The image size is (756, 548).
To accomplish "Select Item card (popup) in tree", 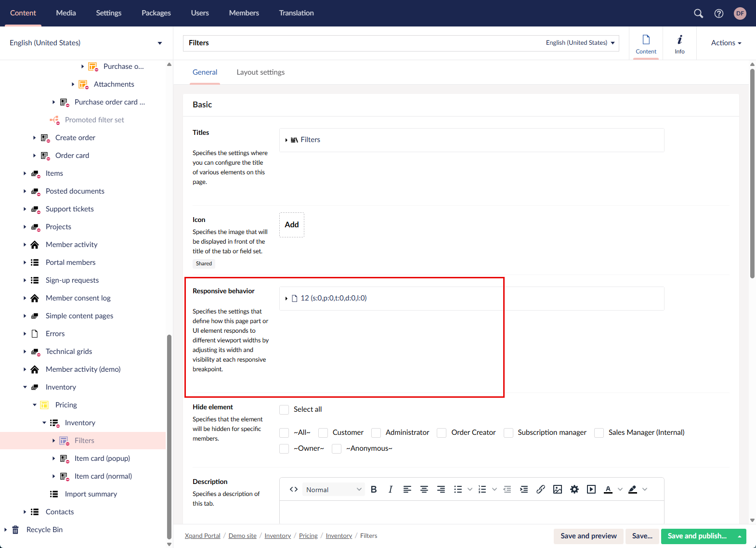I will [102, 458].
